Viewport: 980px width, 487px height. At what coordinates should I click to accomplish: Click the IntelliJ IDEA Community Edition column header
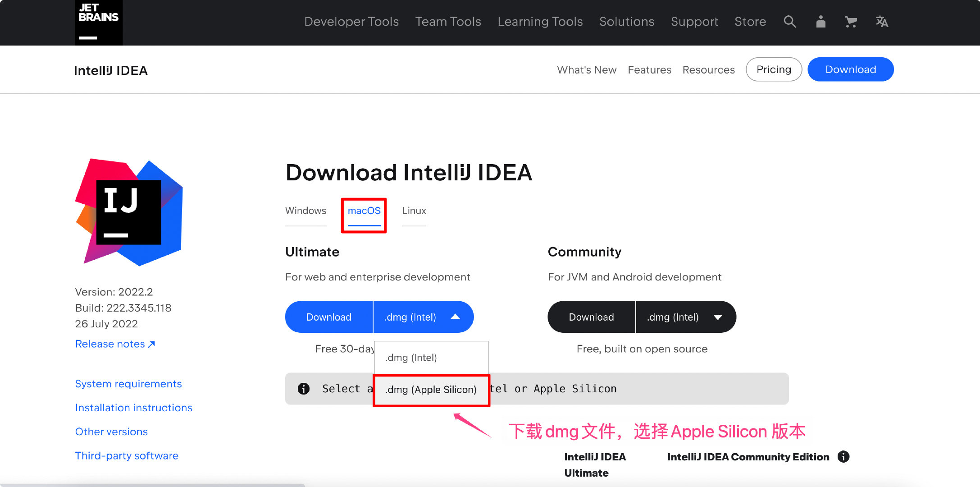pyautogui.click(x=748, y=457)
